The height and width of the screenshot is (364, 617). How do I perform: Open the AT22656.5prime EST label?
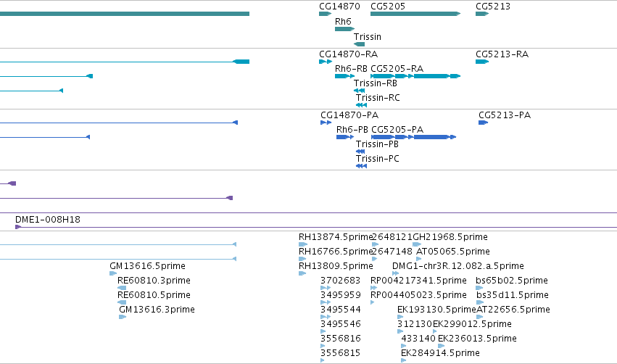pyautogui.click(x=513, y=310)
